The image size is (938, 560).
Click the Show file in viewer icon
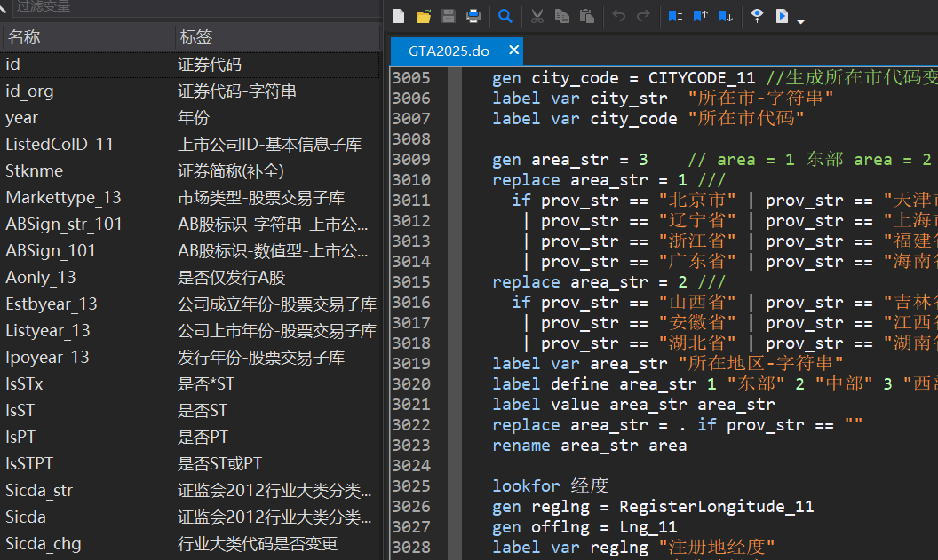[x=757, y=16]
